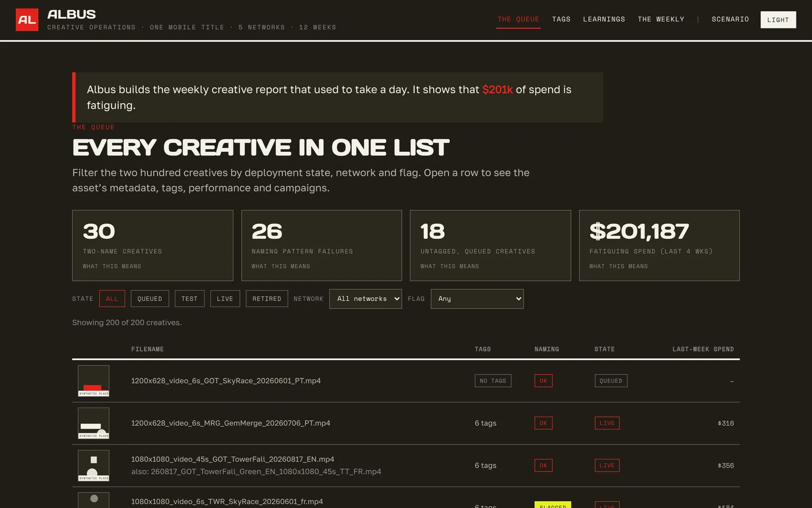
Task: Switch to light theme with LIGHT button
Action: coord(778,20)
